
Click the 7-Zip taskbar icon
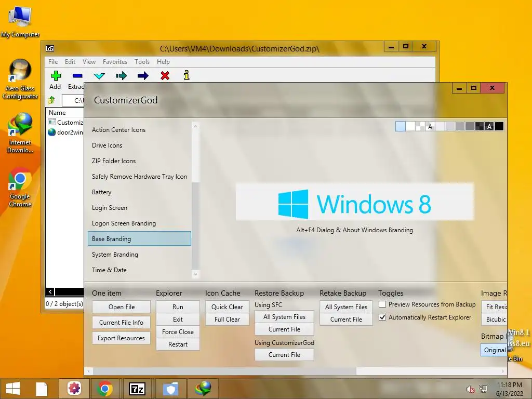tap(137, 389)
